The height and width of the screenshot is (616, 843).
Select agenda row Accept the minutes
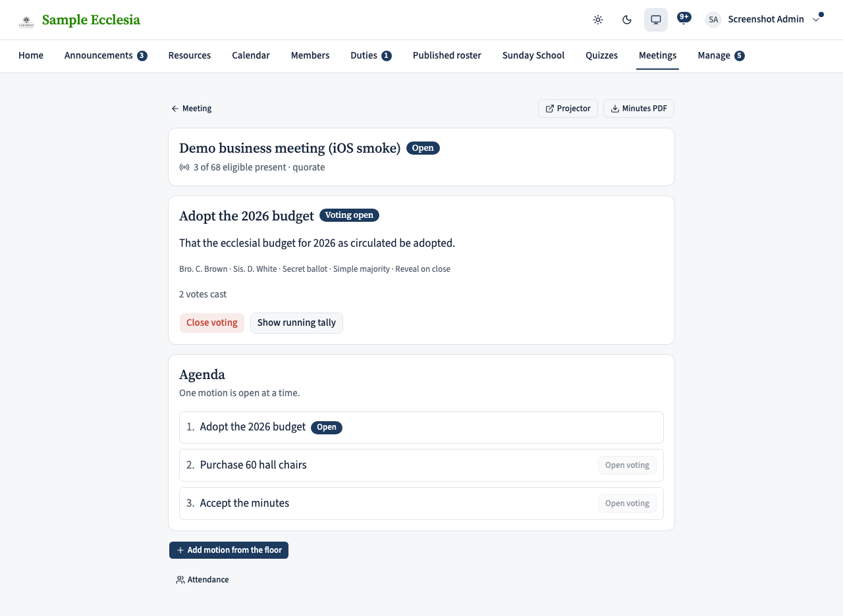[x=421, y=503]
